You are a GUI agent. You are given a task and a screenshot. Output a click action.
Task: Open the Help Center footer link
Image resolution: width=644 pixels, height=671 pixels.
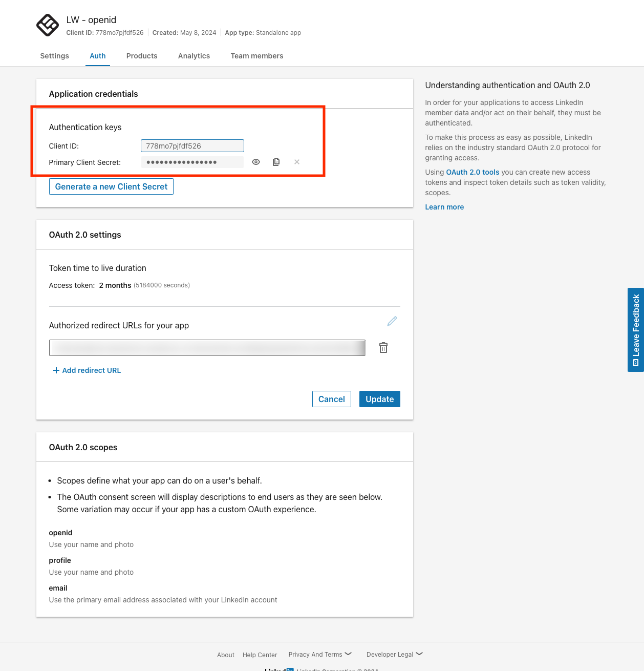pyautogui.click(x=260, y=655)
